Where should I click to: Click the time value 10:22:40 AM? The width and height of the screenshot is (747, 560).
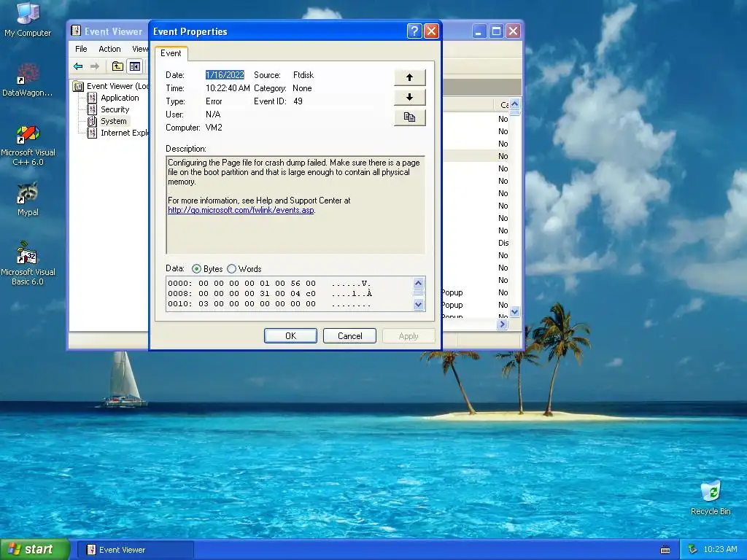(228, 88)
